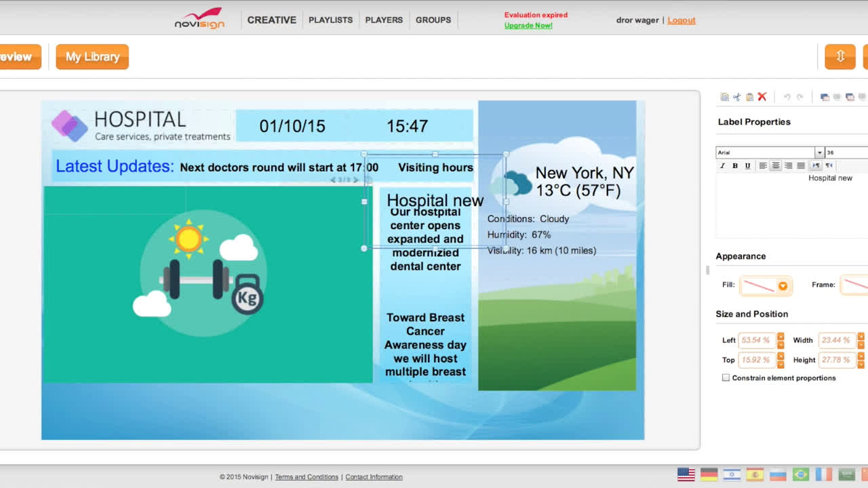Viewport: 868px width, 488px height.
Task: Click the orange up-down arrows button
Action: (x=840, y=57)
